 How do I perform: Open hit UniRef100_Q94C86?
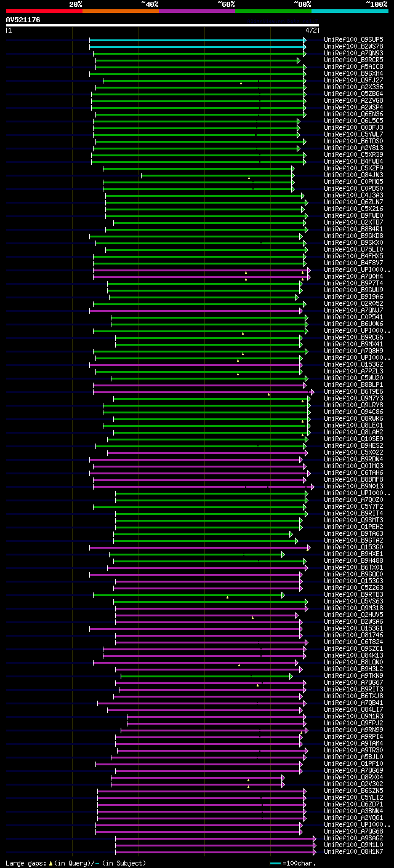click(353, 412)
